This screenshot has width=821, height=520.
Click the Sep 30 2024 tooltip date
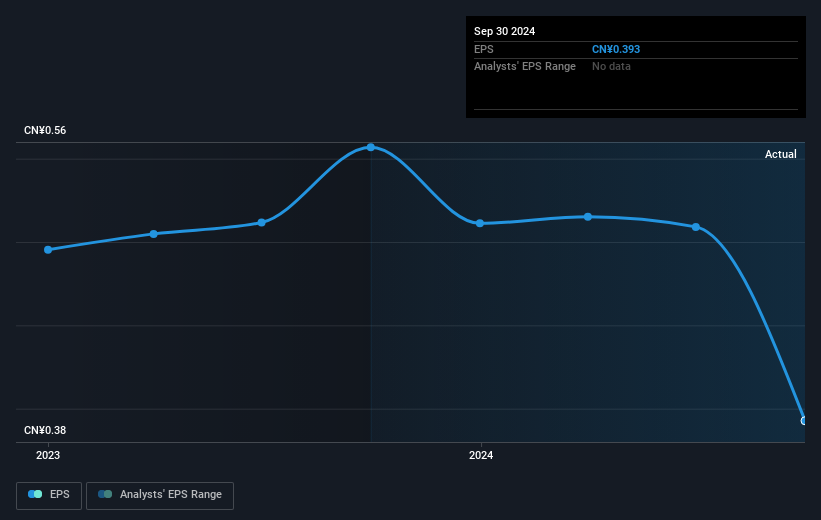click(x=504, y=31)
